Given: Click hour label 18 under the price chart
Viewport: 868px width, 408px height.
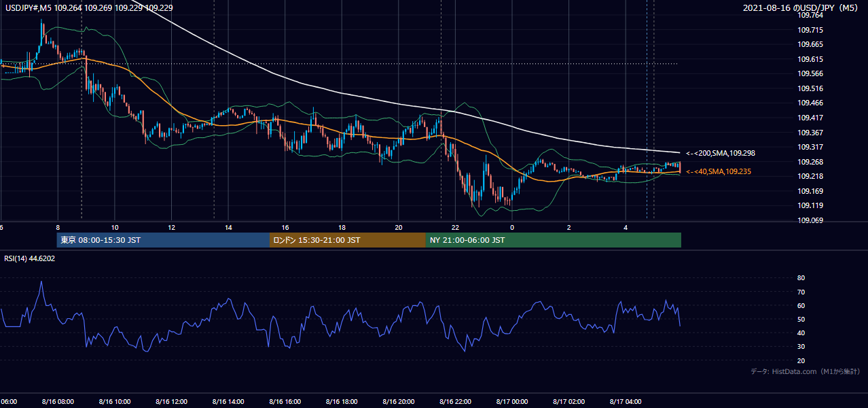Looking at the screenshot, I should point(342,228).
